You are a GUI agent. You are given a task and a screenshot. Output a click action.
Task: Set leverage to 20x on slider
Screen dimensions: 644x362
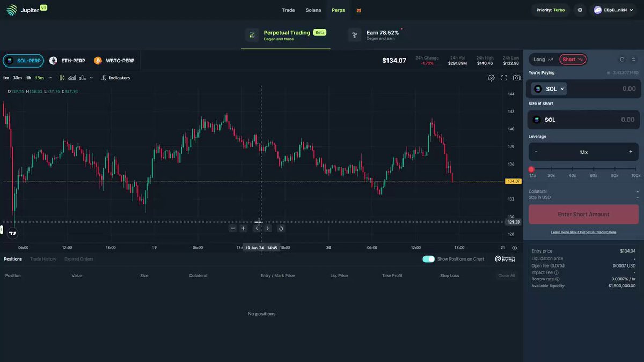point(551,169)
